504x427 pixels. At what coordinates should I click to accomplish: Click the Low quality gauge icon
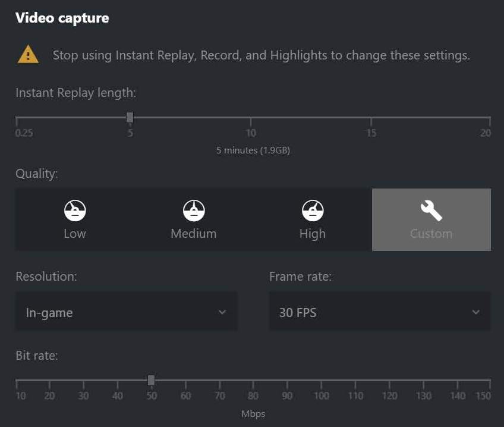coord(75,210)
